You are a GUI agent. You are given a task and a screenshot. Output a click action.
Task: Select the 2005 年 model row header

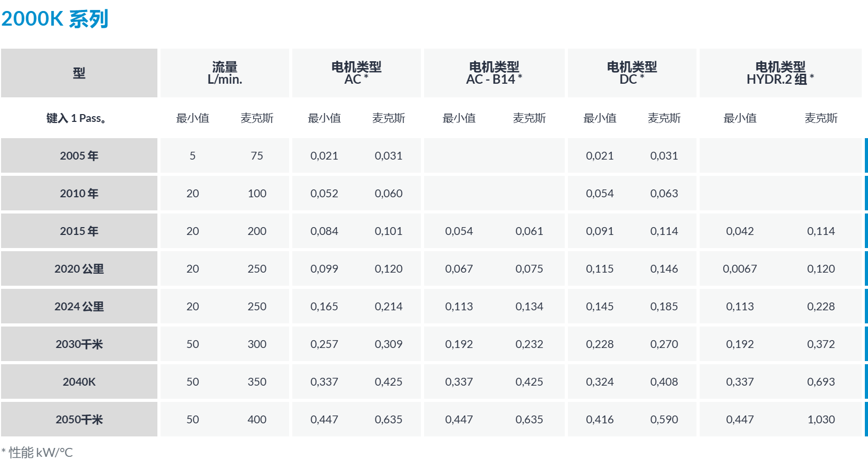pyautogui.click(x=79, y=155)
